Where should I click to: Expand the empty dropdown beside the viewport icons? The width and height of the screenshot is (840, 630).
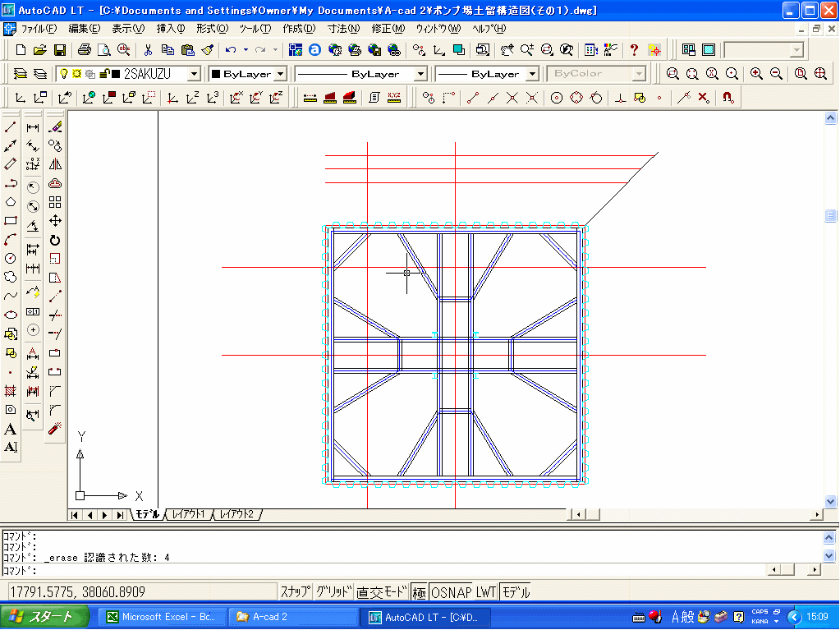click(x=796, y=50)
